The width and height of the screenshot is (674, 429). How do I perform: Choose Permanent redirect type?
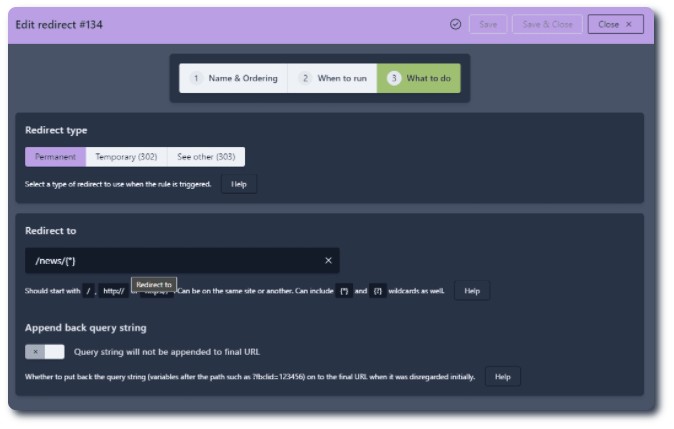point(55,157)
